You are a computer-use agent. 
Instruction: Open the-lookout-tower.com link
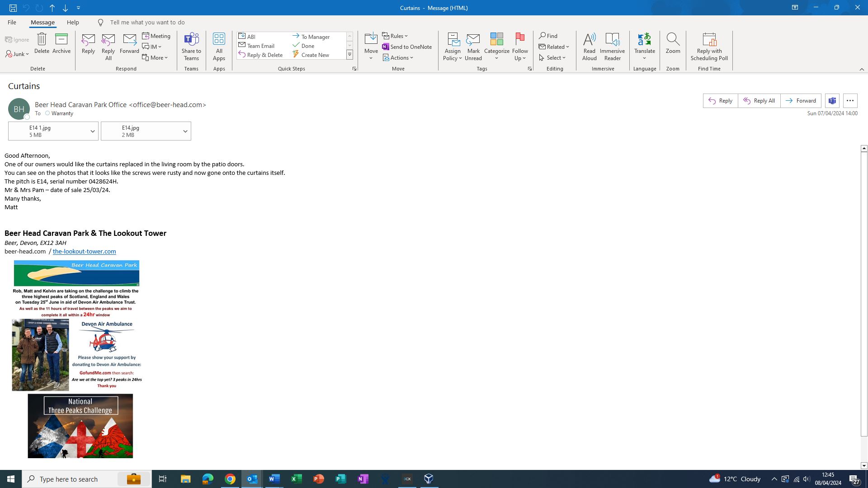coord(84,252)
